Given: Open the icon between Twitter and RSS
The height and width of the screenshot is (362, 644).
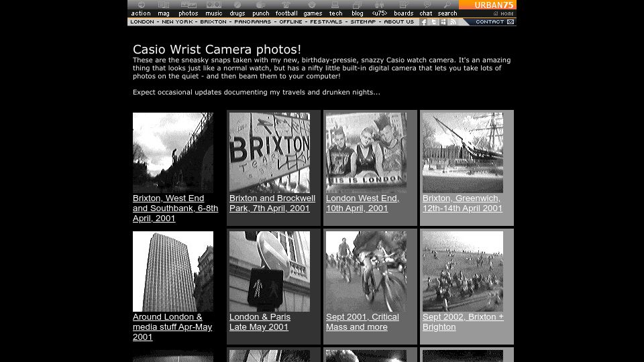Looking at the screenshot, I should tap(443, 22).
